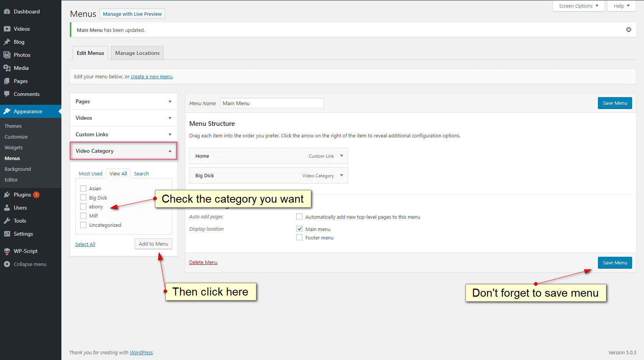Click the Comments speech bubble icon

pyautogui.click(x=7, y=94)
